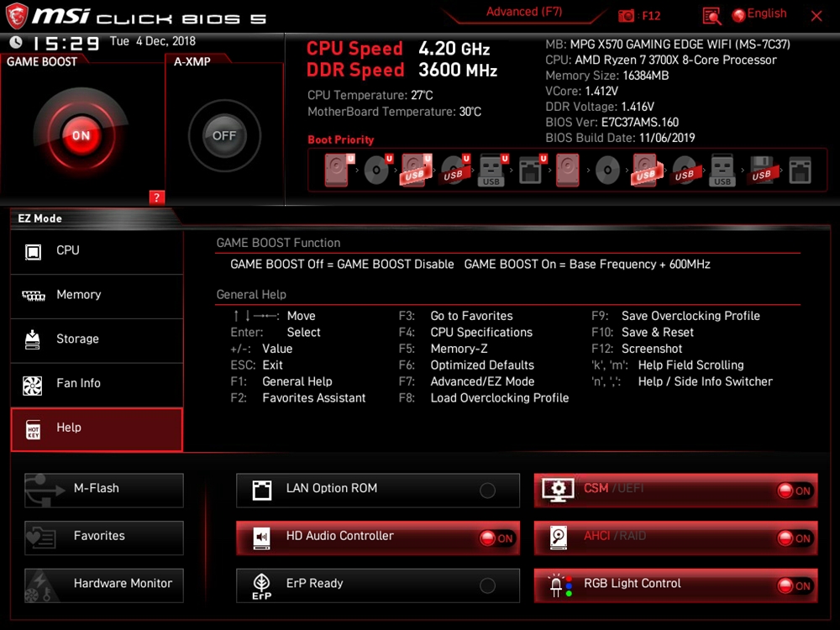Click the Fan Info fan icon

pos(32,386)
